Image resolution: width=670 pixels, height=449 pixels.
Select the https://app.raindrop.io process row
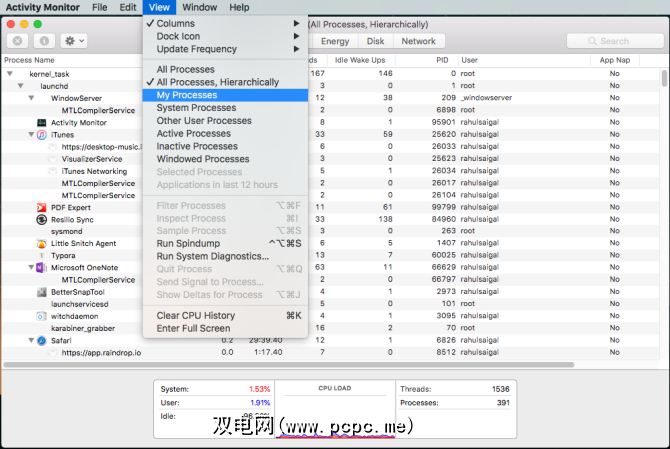click(330, 352)
